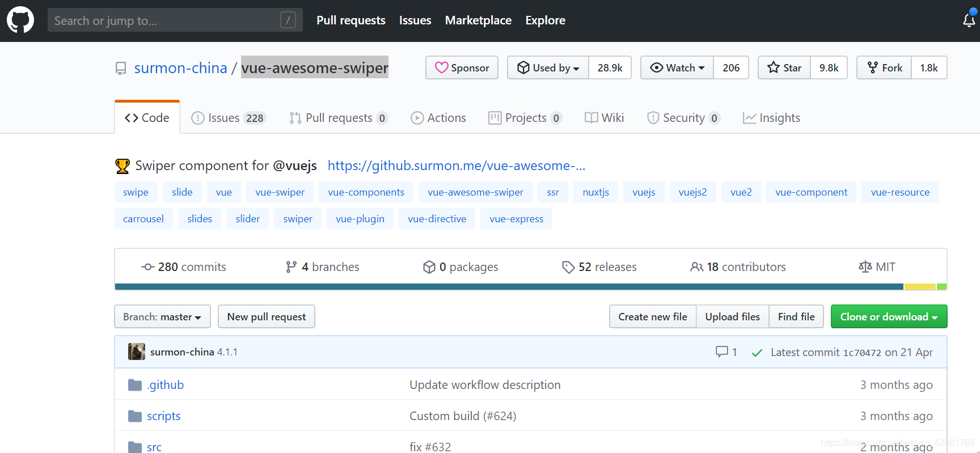Click the trophy emoji in description

point(122,166)
